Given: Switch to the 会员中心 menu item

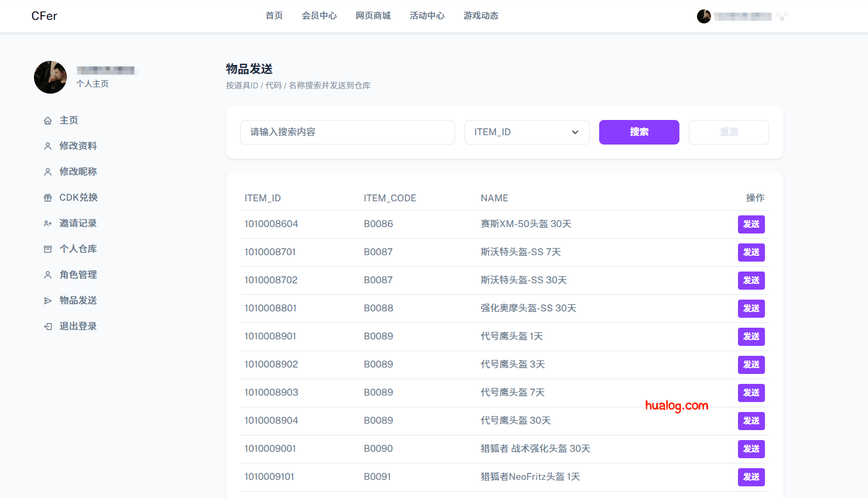Looking at the screenshot, I should (x=319, y=16).
